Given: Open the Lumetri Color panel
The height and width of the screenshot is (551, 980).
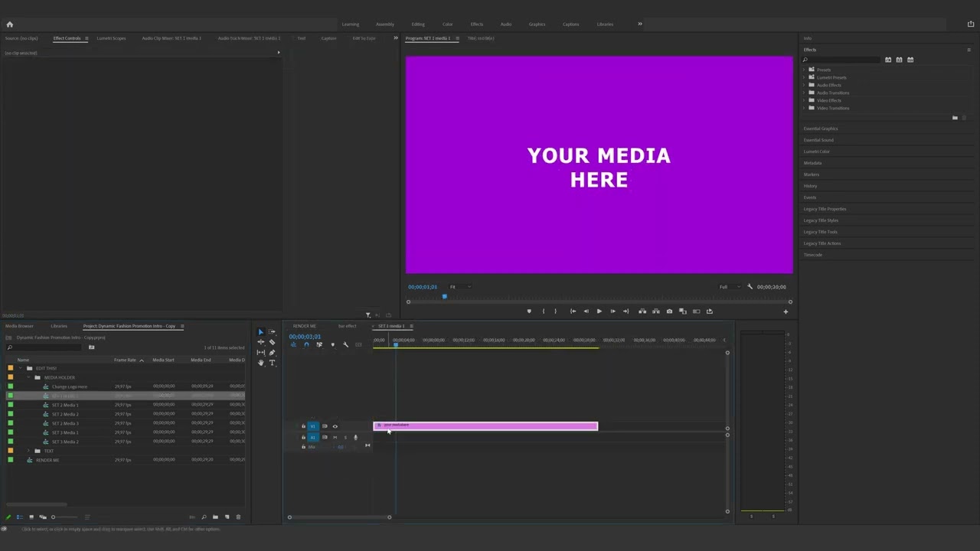Looking at the screenshot, I should (x=816, y=152).
